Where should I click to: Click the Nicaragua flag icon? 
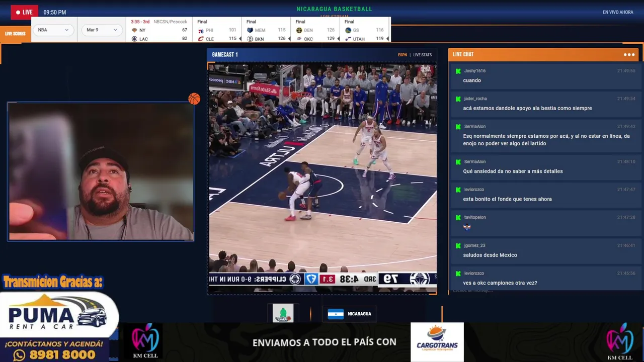coord(336,314)
